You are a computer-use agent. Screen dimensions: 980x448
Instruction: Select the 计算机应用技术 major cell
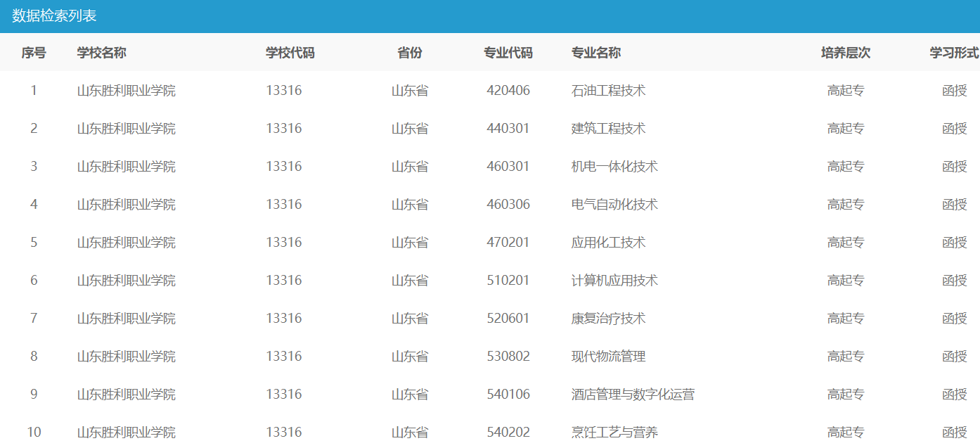pos(615,281)
